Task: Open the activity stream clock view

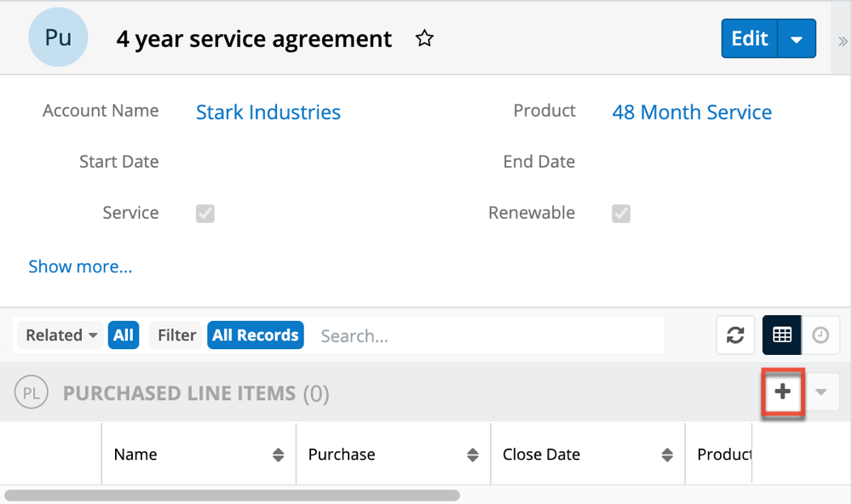Action: (820, 335)
